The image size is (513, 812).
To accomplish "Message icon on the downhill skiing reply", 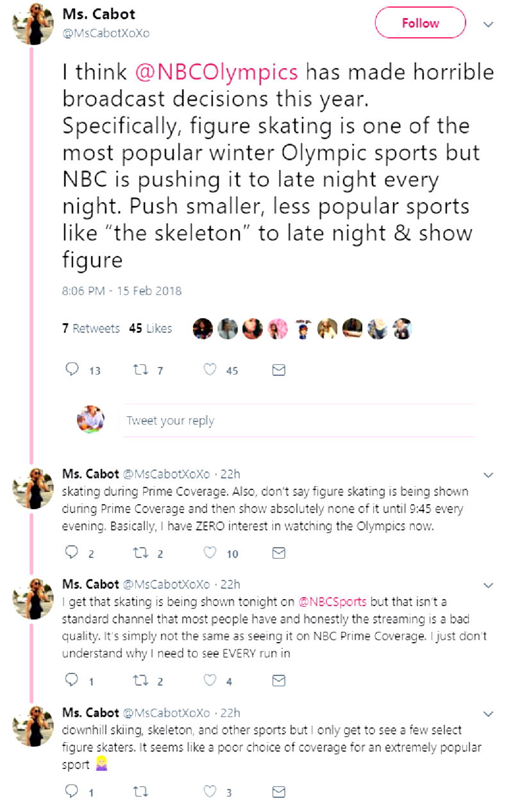I will 278,792.
